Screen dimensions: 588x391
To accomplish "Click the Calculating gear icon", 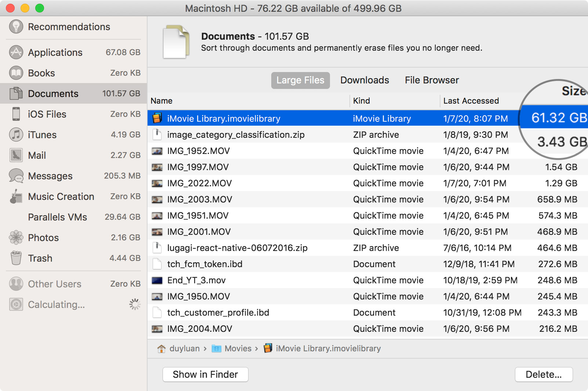I will click(x=16, y=304).
